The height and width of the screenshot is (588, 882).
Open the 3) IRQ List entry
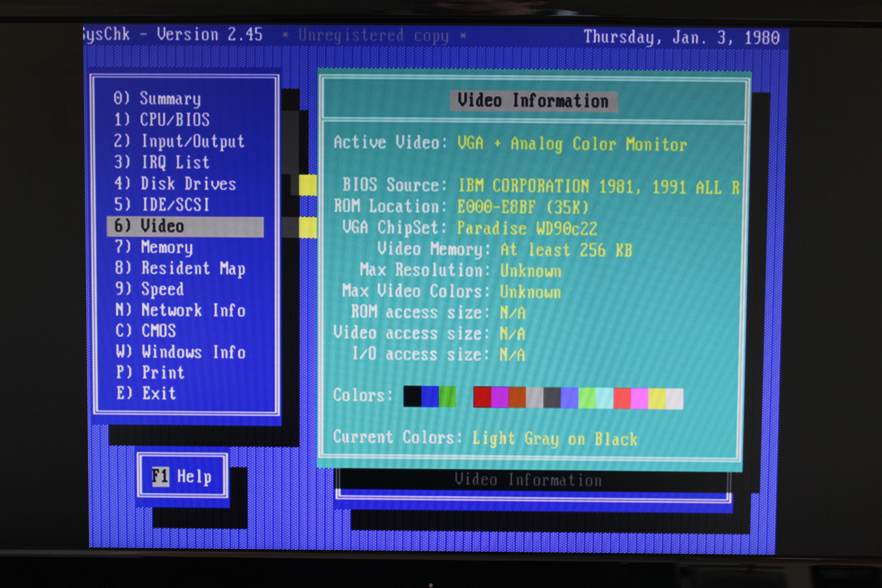click(162, 162)
